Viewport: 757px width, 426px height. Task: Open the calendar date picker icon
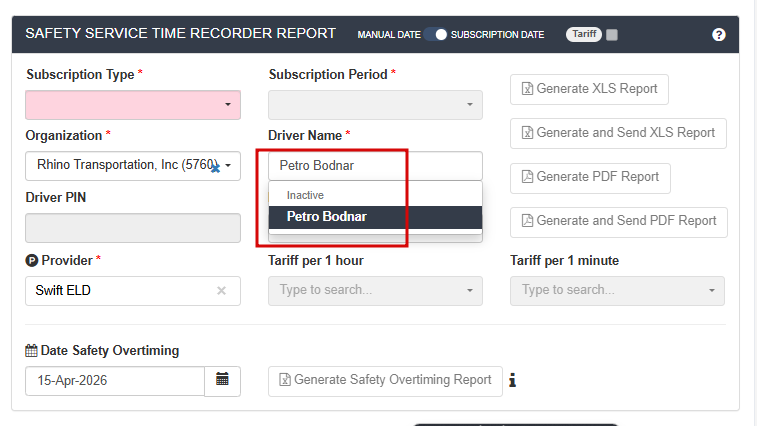pos(222,380)
